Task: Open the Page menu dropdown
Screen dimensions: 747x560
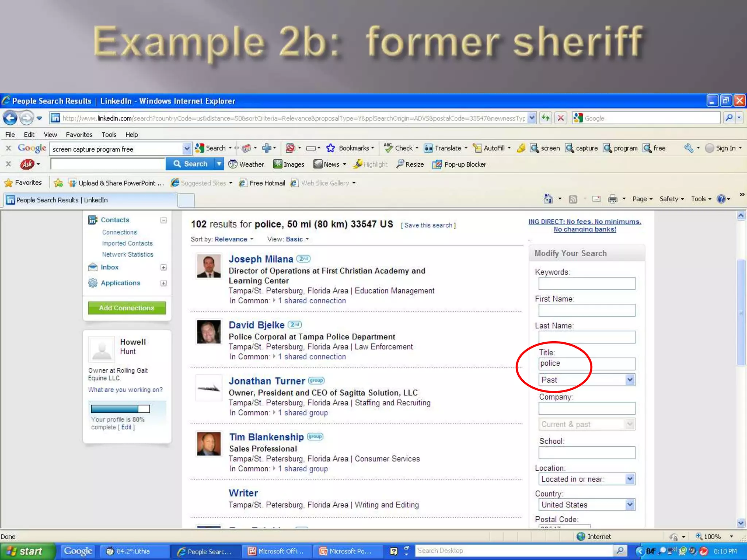Action: click(642, 199)
